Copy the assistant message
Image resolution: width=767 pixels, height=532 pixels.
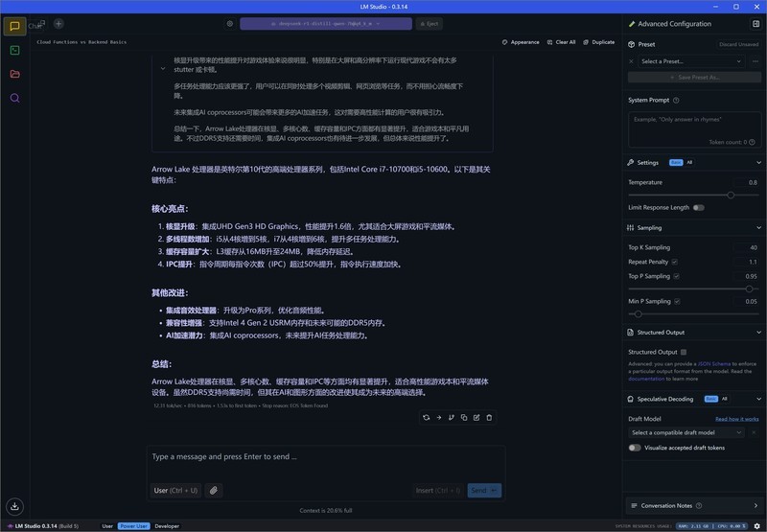464,418
